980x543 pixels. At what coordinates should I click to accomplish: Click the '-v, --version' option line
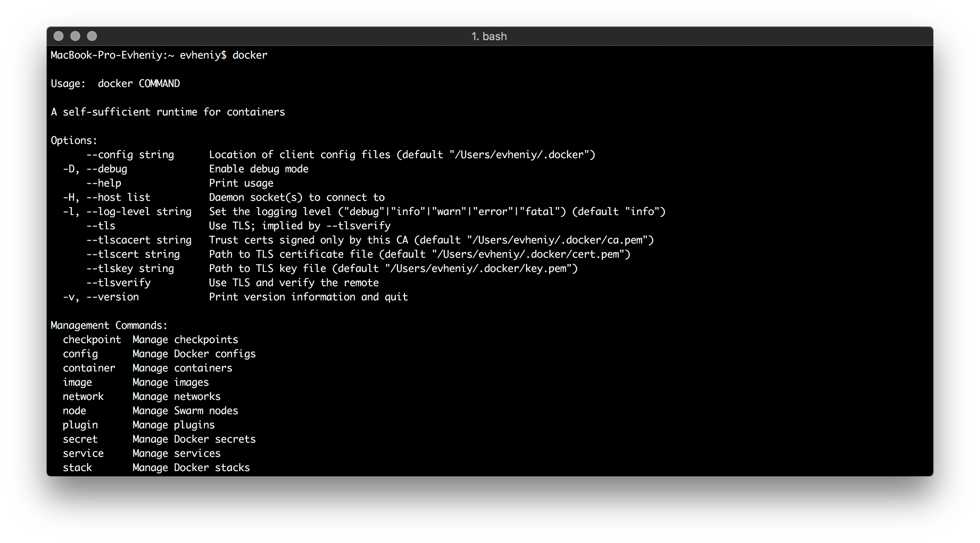tap(100, 297)
